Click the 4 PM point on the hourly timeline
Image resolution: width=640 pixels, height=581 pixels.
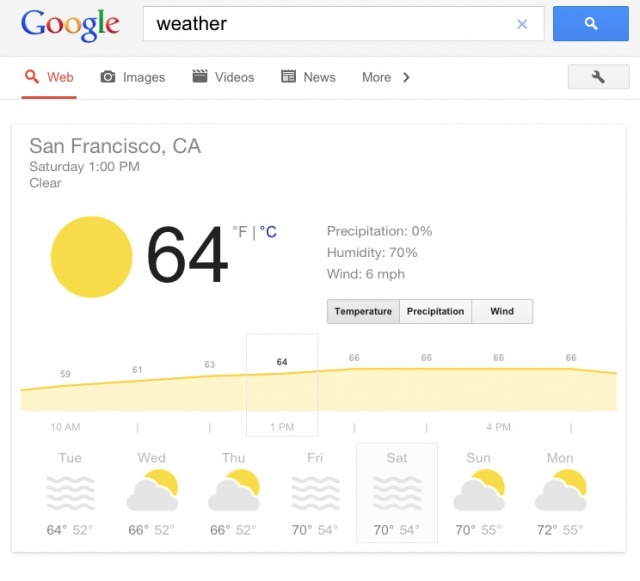[498, 427]
